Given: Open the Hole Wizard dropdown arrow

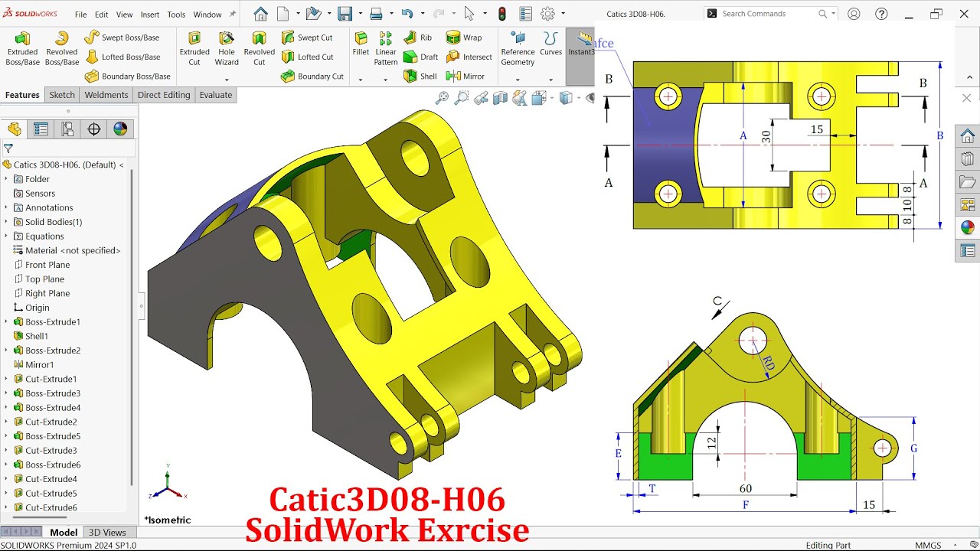Looking at the screenshot, I should [227, 79].
